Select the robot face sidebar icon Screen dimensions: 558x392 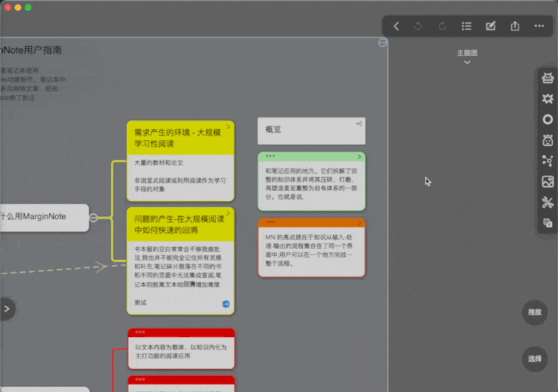tap(548, 77)
